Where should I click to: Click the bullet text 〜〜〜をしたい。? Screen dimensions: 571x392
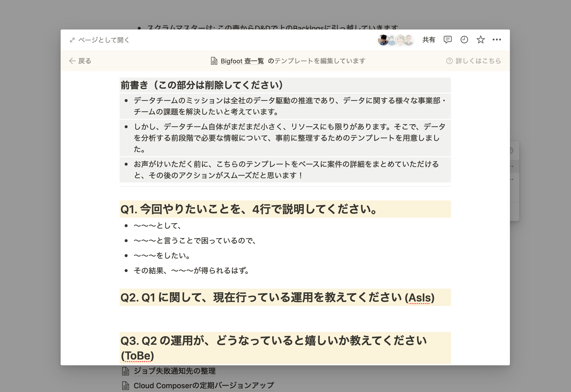(x=162, y=256)
